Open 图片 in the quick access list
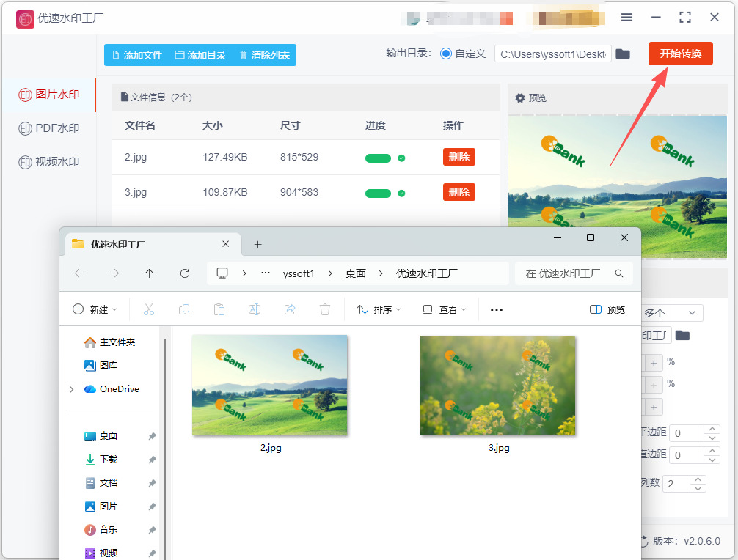 (101, 506)
